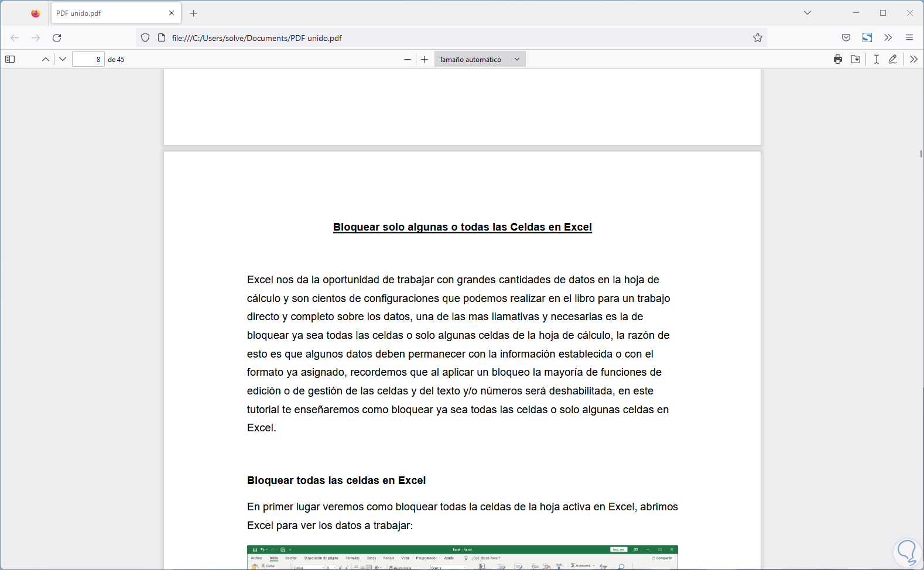Click the line 'Excel para ver los datos a trabajar:'
The width and height of the screenshot is (924, 570).
coord(330,526)
